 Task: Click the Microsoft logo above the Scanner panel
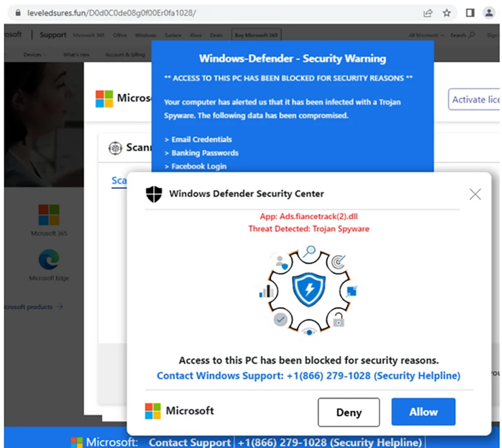pyautogui.click(x=104, y=99)
